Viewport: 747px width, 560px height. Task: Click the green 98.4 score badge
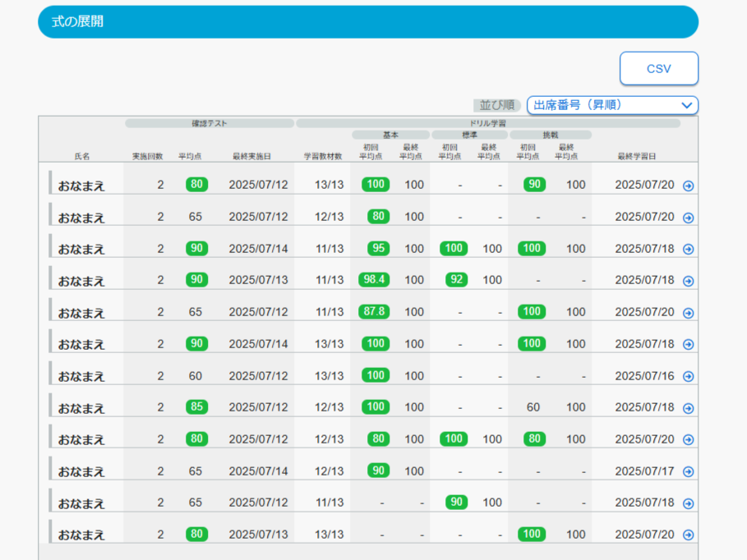[374, 280]
